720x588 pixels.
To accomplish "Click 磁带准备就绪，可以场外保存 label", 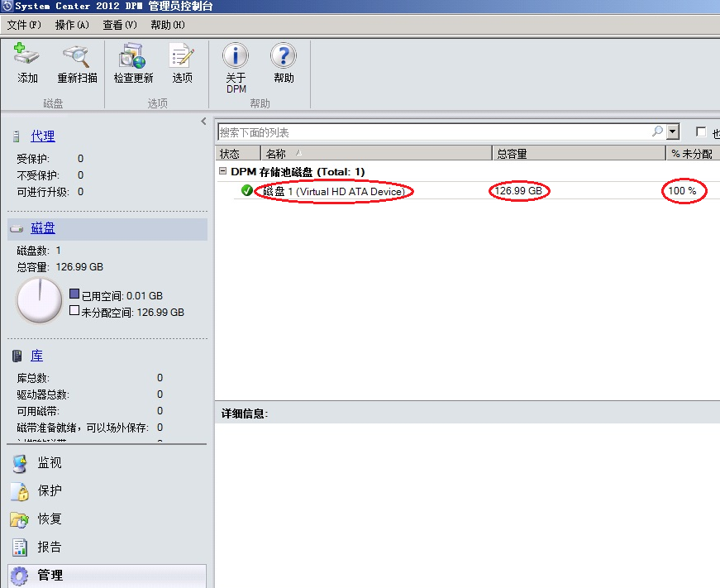I will (x=83, y=428).
